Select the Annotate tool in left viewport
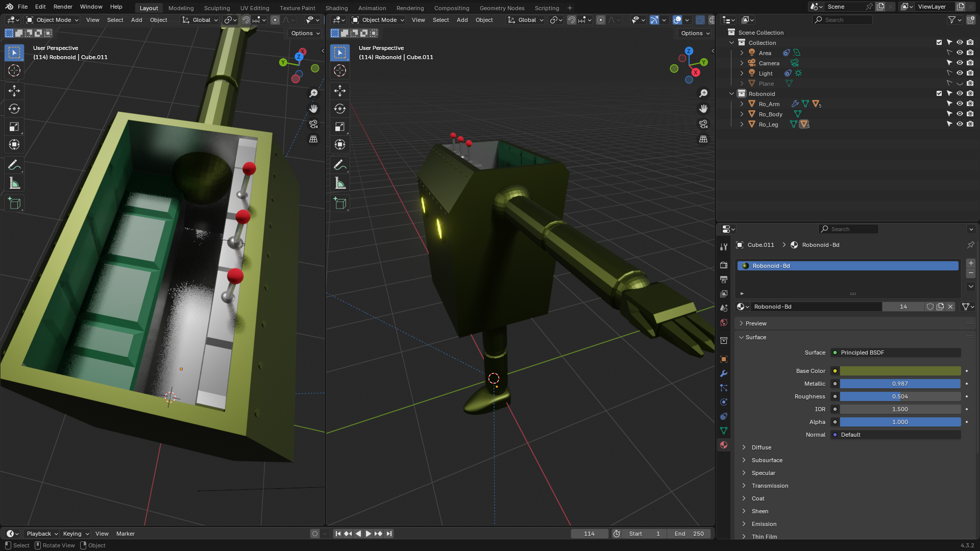The width and height of the screenshot is (980, 551). pos(14,165)
